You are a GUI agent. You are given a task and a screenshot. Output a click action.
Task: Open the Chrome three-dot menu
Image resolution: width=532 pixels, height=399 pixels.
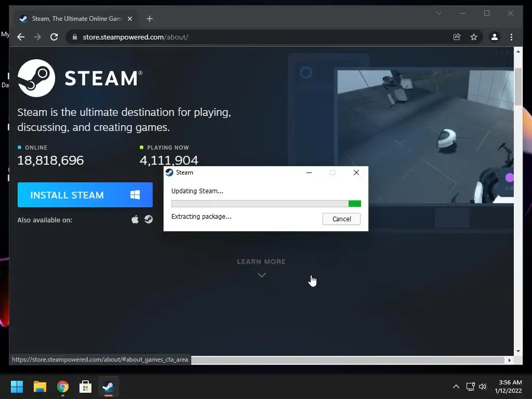(x=511, y=37)
